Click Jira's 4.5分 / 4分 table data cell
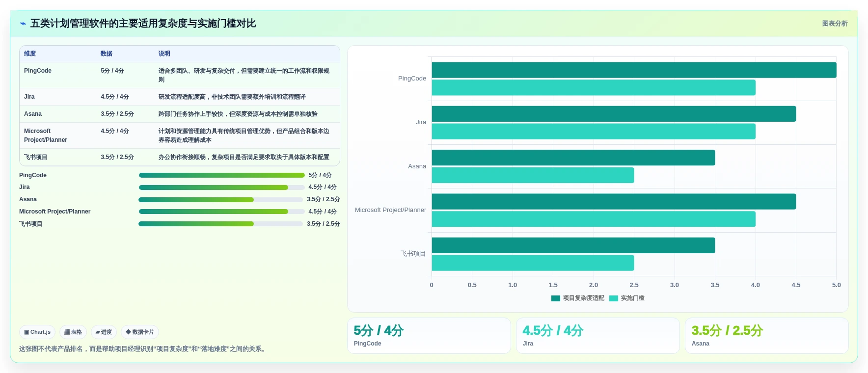This screenshot has width=868, height=373. [115, 97]
